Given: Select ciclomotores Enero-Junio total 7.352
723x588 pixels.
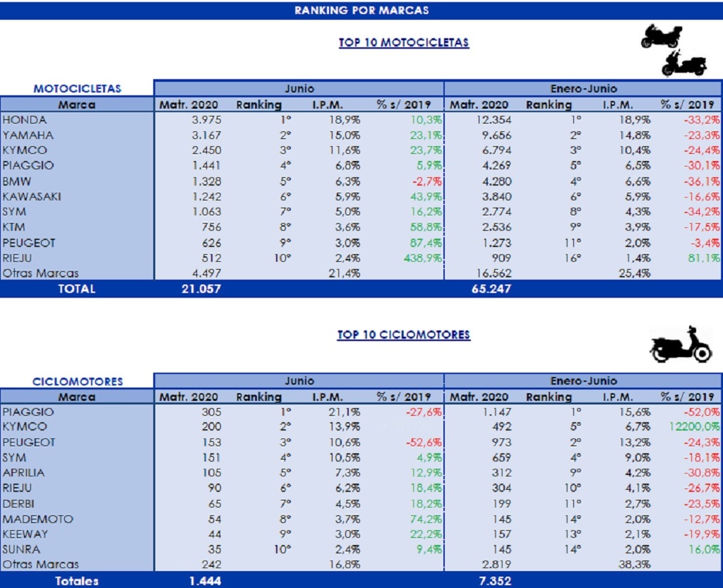Looking at the screenshot, I should 495,581.
